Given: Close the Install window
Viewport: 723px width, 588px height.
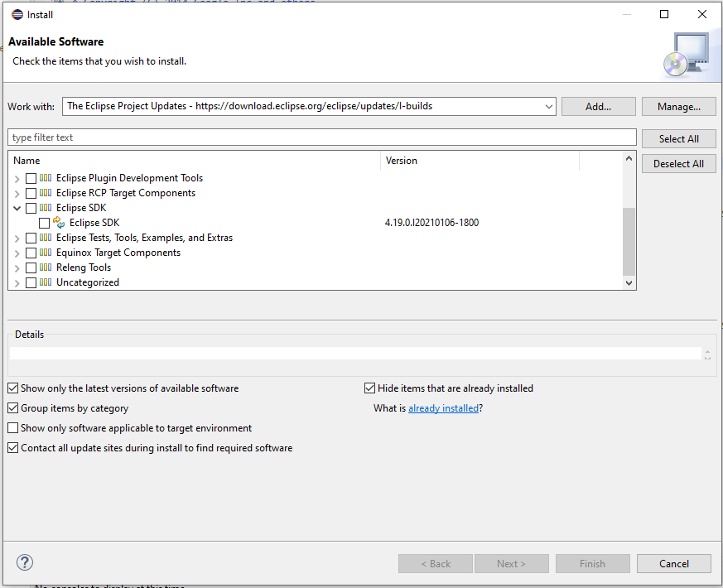Looking at the screenshot, I should [x=701, y=14].
